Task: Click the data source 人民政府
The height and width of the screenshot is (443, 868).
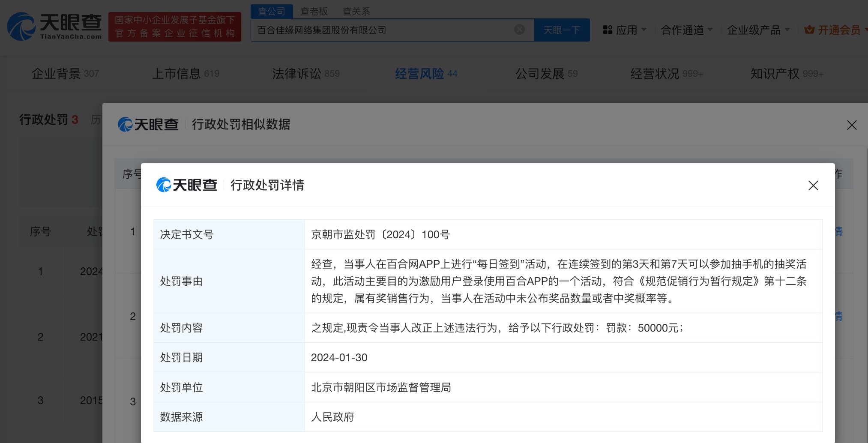Action: [x=332, y=417]
